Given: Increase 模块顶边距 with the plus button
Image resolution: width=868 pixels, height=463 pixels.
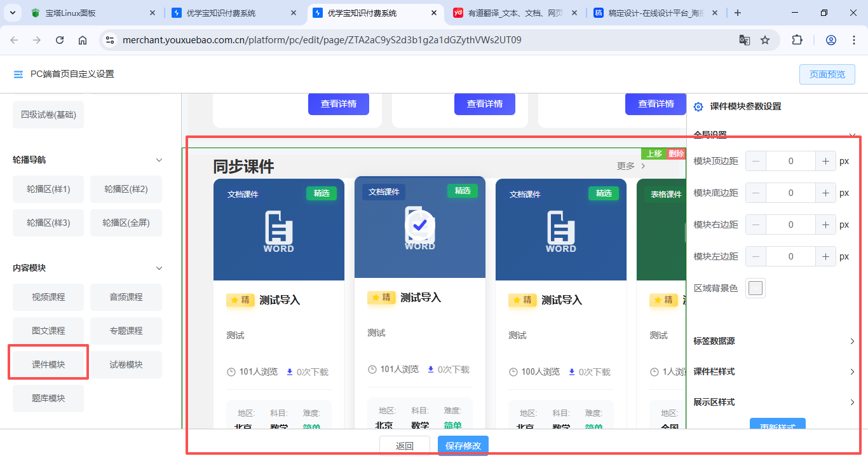Looking at the screenshot, I should pos(825,162).
